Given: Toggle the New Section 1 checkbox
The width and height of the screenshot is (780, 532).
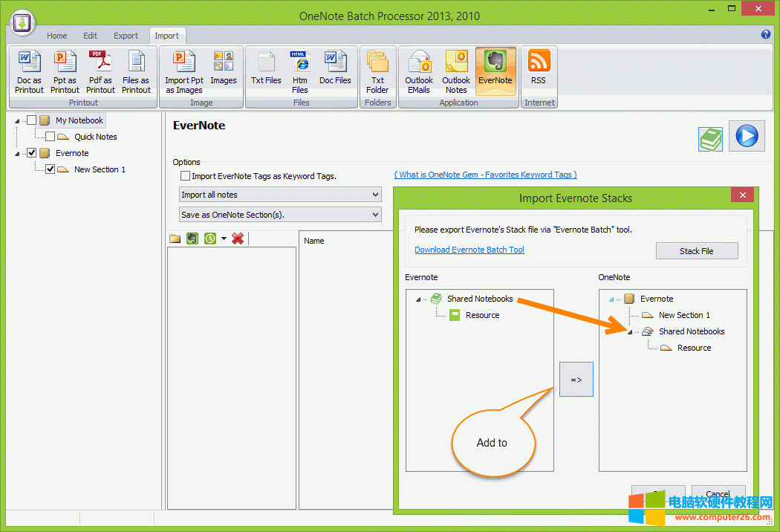Looking at the screenshot, I should pos(49,169).
